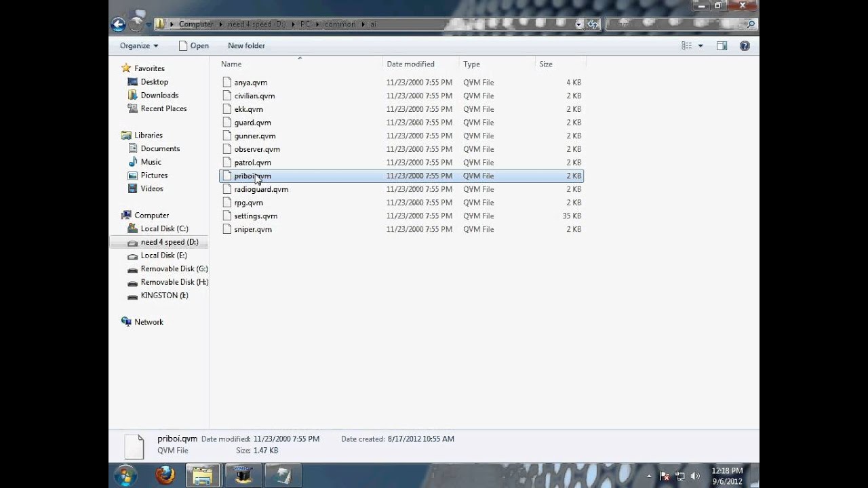Click Computer in the address bar breadcrumb
The height and width of the screenshot is (488, 868).
pos(196,24)
